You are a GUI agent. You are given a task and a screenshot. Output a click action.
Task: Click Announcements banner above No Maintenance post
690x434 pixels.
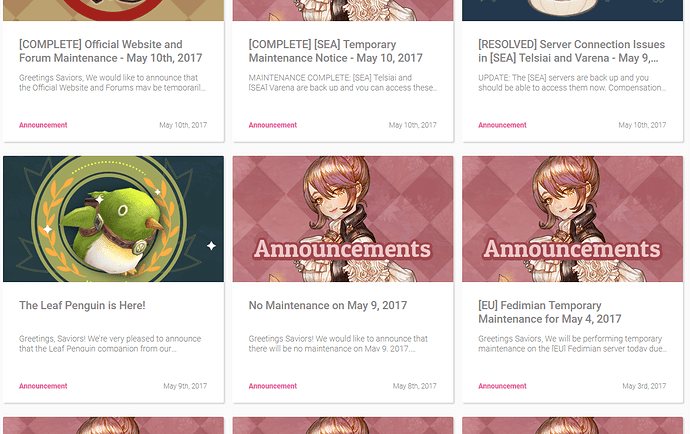coord(343,219)
